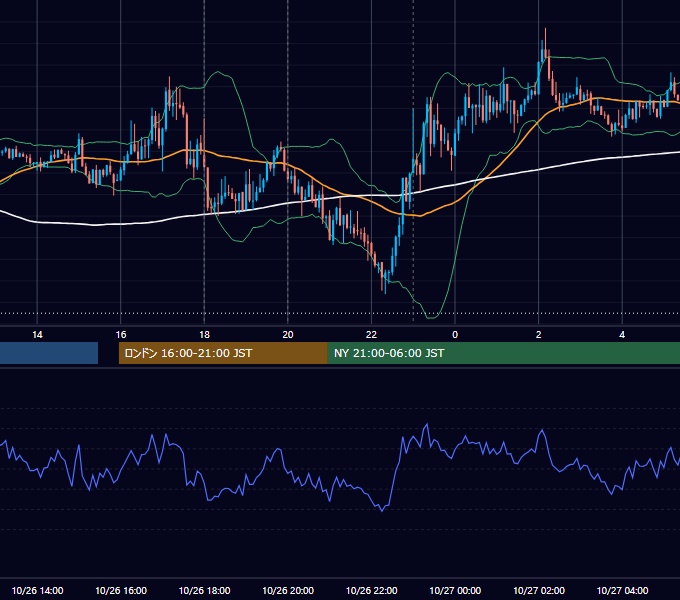This screenshot has width=680, height=600.
Task: Click the NY 21:00-06:00 JST session bar
Action: click(x=503, y=353)
